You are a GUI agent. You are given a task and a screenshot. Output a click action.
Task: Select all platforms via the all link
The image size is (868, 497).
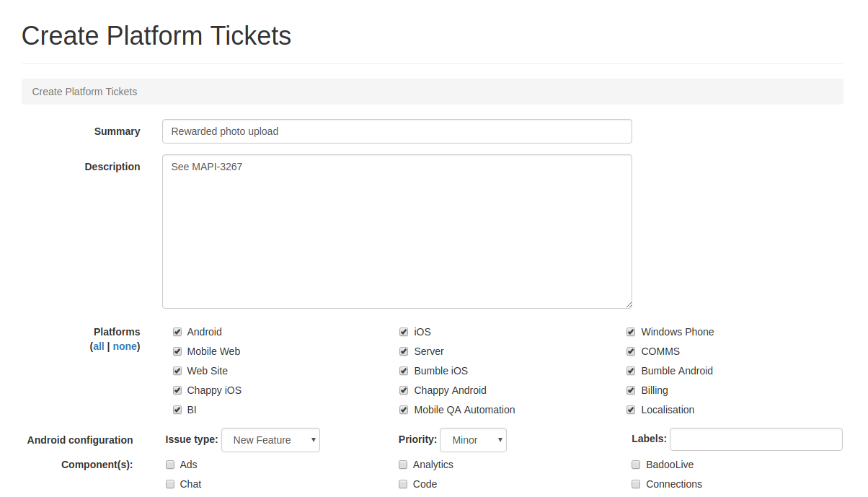(99, 346)
